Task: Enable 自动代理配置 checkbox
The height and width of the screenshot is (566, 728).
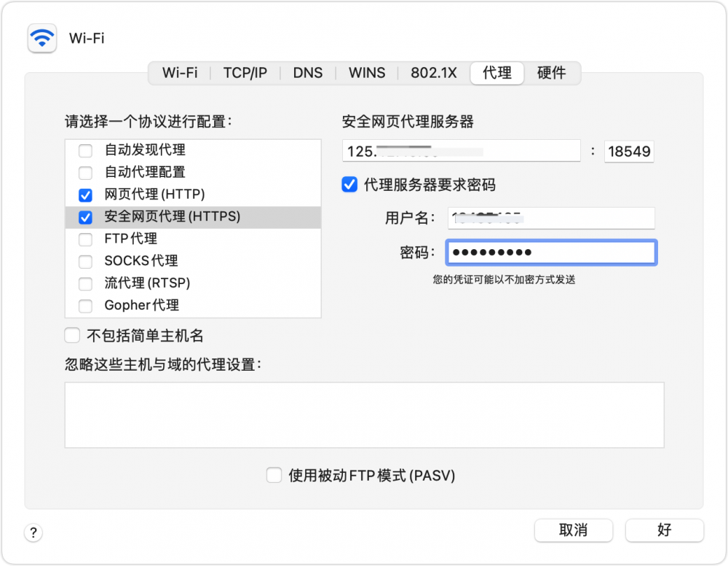Action: coord(85,173)
